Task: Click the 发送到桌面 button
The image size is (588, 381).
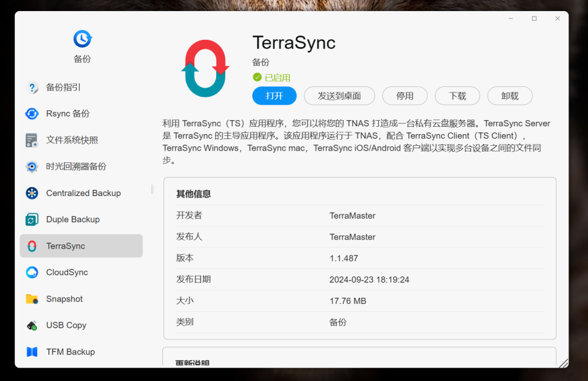Action: pos(339,96)
